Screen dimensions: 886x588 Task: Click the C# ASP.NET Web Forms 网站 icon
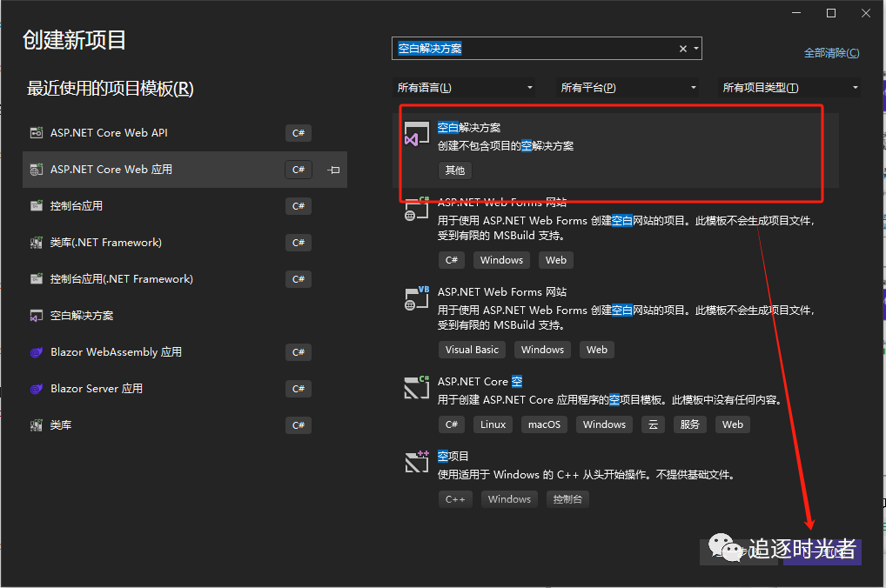416,209
